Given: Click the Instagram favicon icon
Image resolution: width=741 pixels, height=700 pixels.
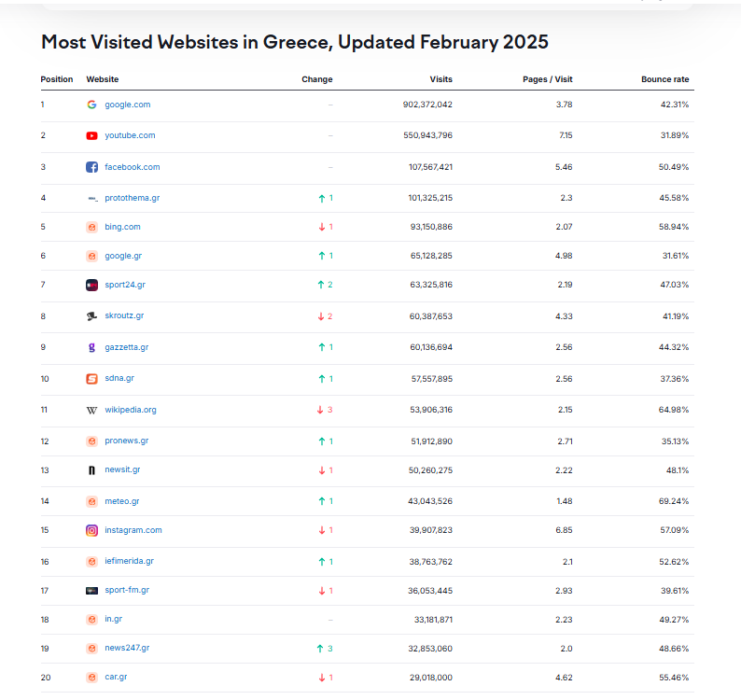Looking at the screenshot, I should click(x=91, y=530).
